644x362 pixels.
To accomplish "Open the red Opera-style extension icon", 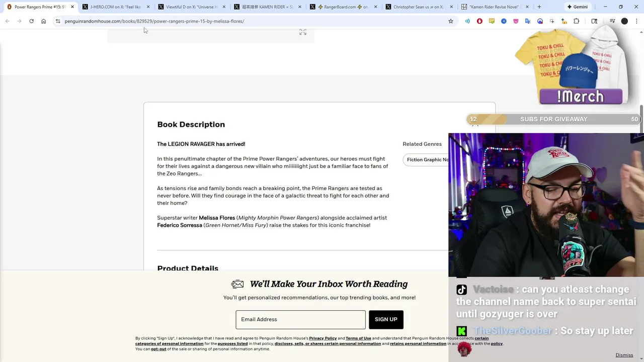I will (479, 21).
